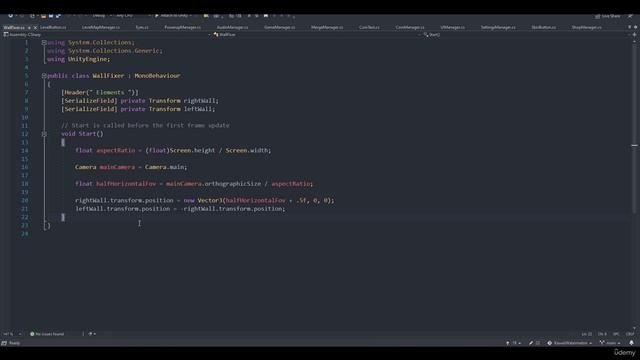Collapse the Start method block
640x360 pixels.
tap(44, 134)
